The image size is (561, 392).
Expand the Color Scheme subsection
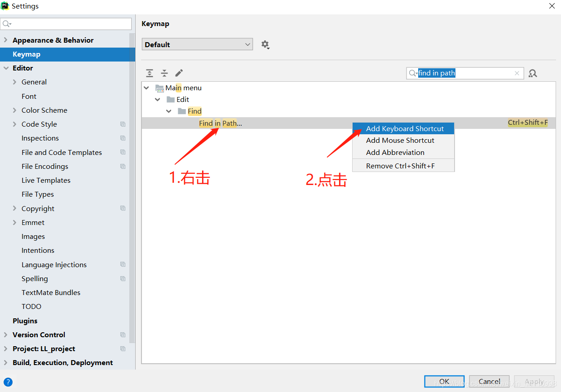point(15,110)
